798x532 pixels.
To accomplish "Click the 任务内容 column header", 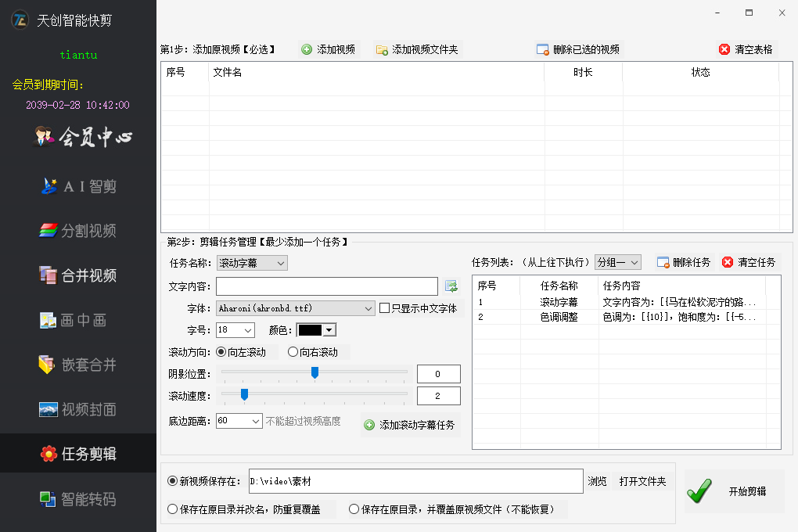I will pos(682,286).
